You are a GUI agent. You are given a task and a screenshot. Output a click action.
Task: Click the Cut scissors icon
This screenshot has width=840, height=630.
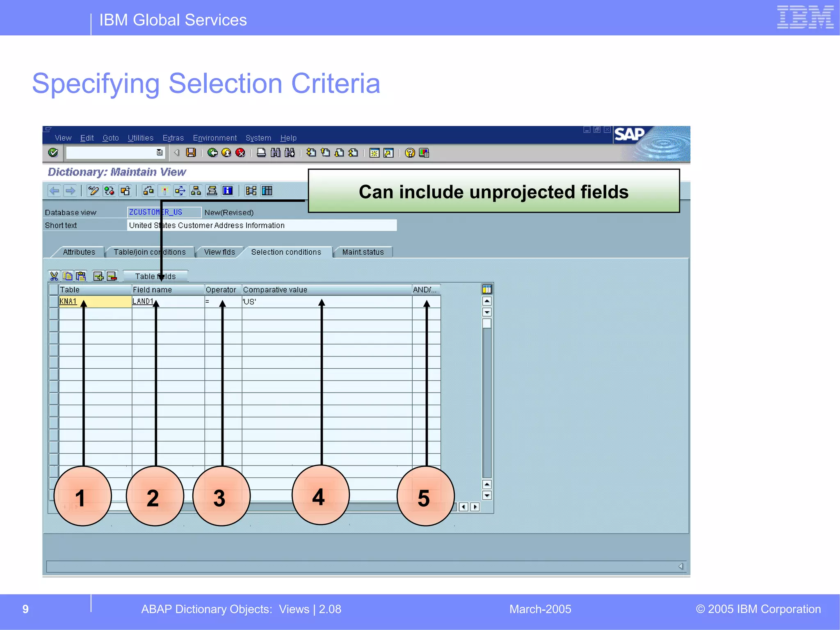(54, 276)
